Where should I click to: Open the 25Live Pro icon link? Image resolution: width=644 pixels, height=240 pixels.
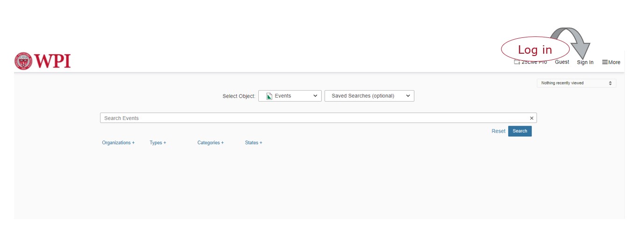[517, 63]
